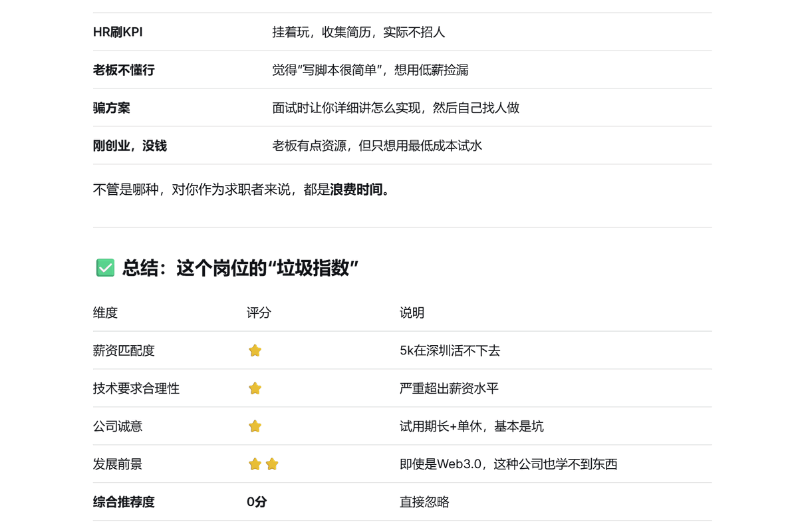Click the row label "薪资匹配度"
This screenshot has width=798, height=532.
(124, 350)
